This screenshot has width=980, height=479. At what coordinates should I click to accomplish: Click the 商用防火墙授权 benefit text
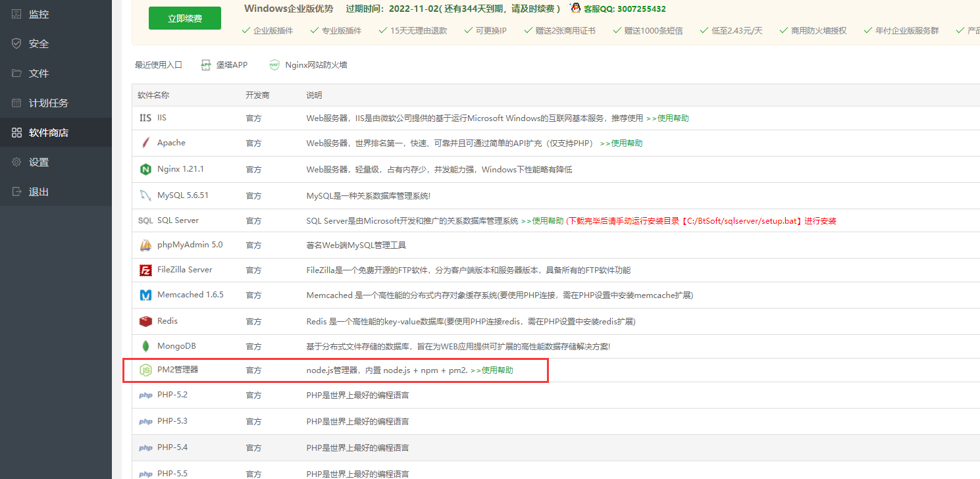818,31
